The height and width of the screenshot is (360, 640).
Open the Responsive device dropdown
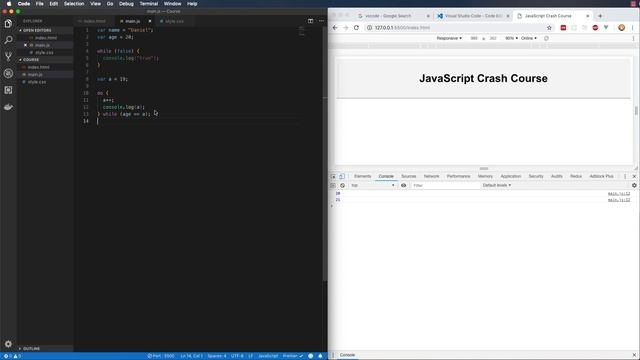(449, 38)
